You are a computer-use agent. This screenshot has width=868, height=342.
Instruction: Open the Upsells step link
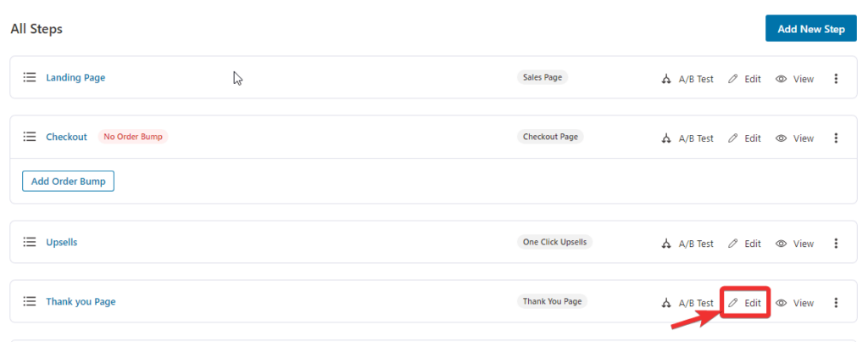61,242
